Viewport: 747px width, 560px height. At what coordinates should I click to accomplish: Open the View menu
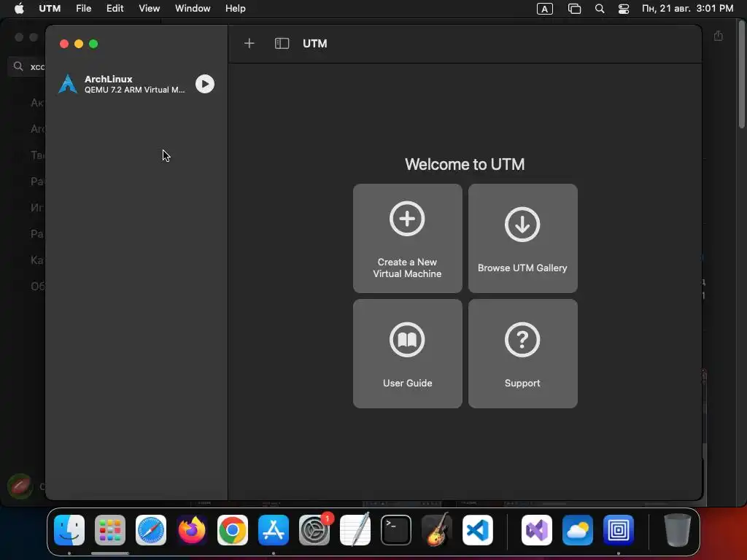[x=149, y=9]
